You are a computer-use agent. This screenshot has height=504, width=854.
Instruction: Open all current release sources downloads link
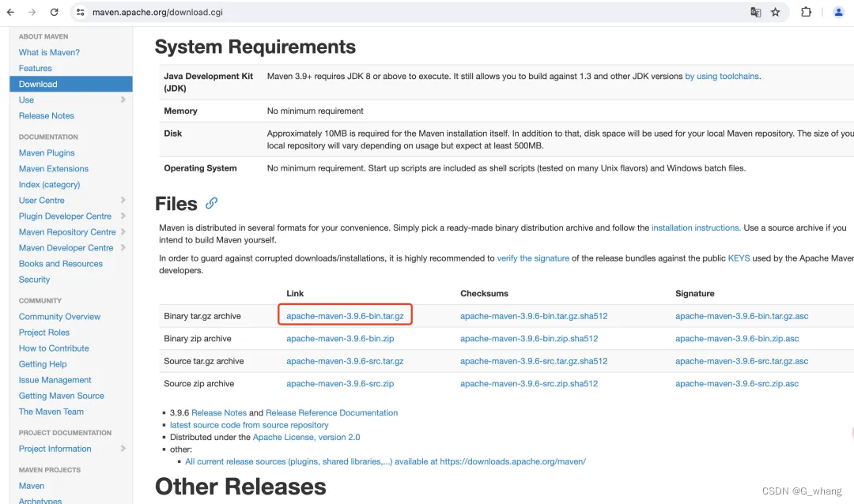(x=386, y=461)
